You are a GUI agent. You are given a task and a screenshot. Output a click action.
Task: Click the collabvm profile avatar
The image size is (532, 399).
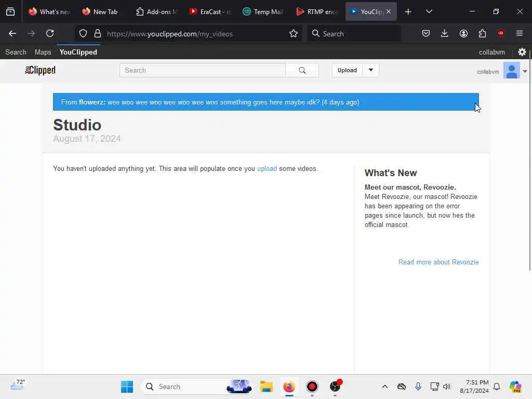[512, 71]
